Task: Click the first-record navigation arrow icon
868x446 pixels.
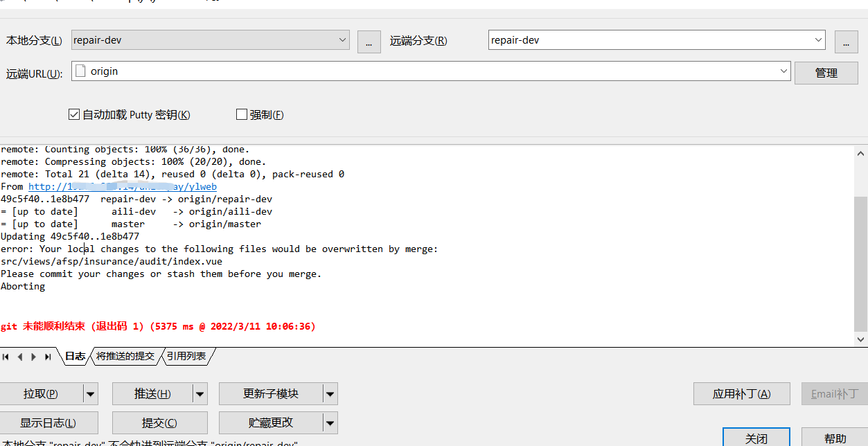Action: click(5, 356)
